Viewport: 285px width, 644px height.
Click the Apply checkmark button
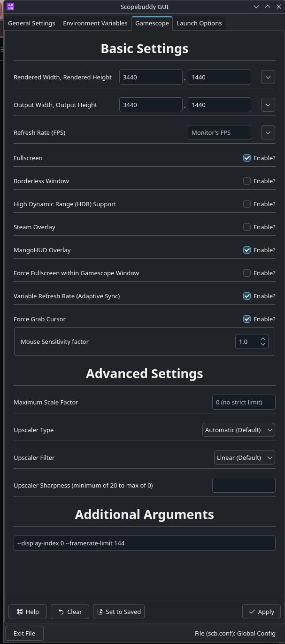[262, 612]
